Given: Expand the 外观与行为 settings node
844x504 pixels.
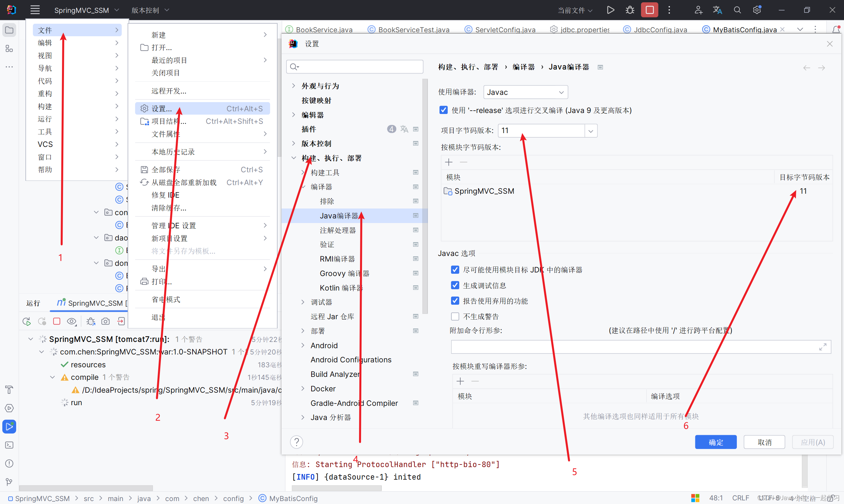Looking at the screenshot, I should click(294, 86).
